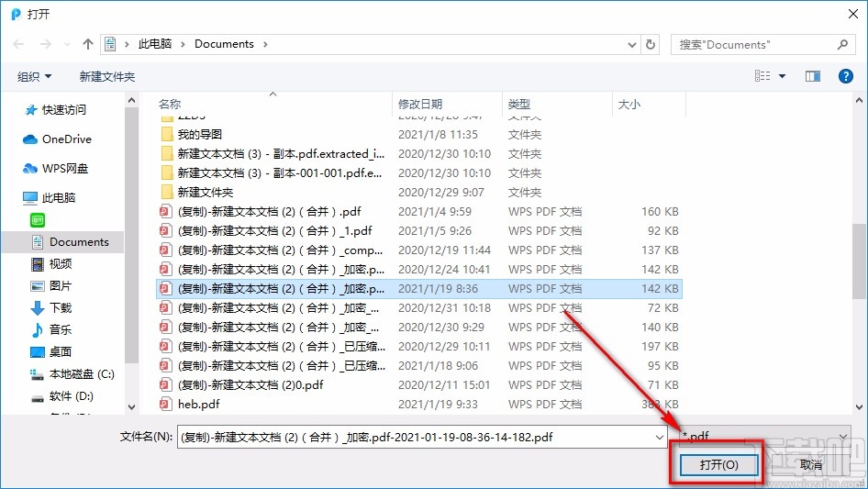Select 本地磁盘 (C:) drive
The image size is (868, 489).
click(x=72, y=374)
